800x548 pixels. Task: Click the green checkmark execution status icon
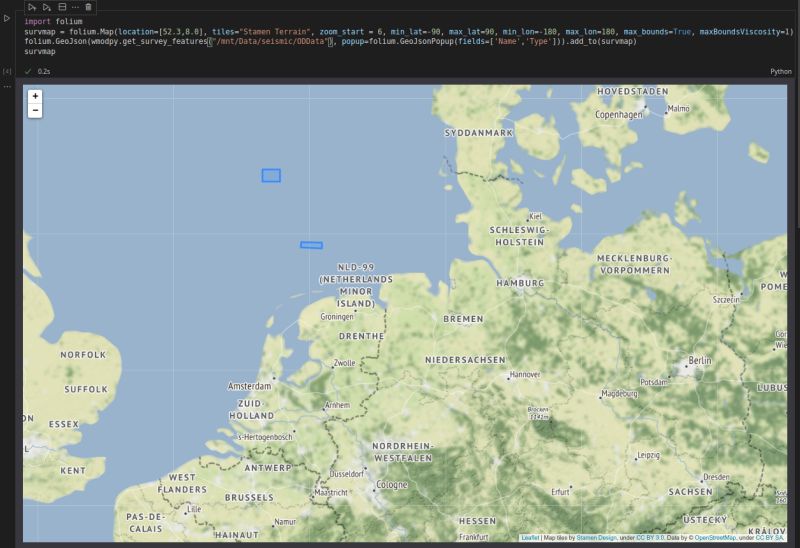(28, 71)
